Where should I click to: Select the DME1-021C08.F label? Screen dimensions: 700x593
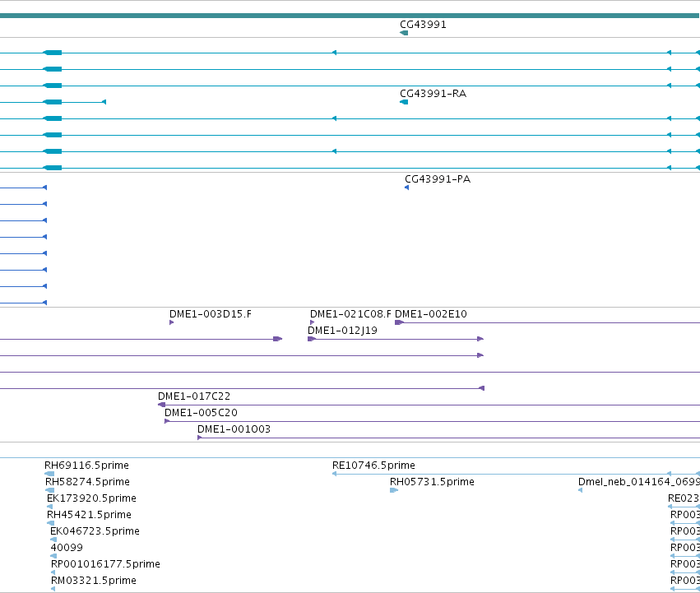(350, 314)
